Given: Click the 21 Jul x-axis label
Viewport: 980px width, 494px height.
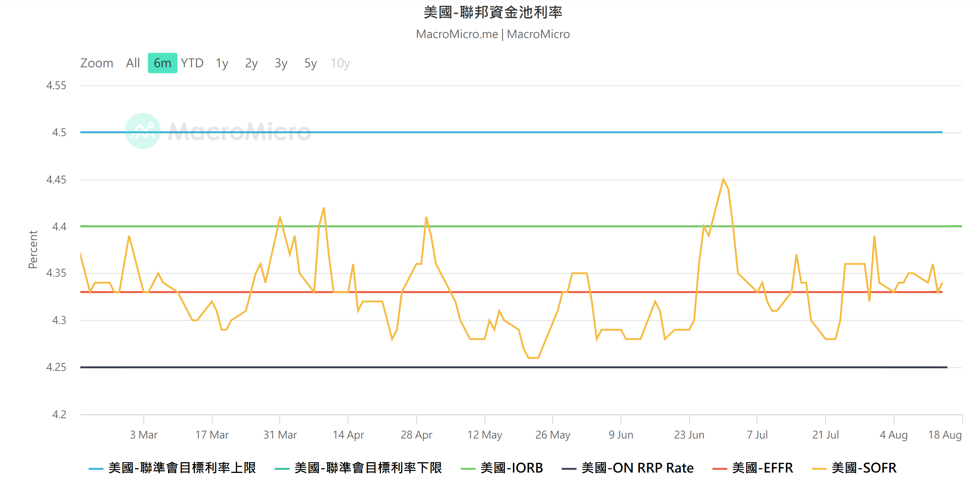Looking at the screenshot, I should pyautogui.click(x=826, y=435).
